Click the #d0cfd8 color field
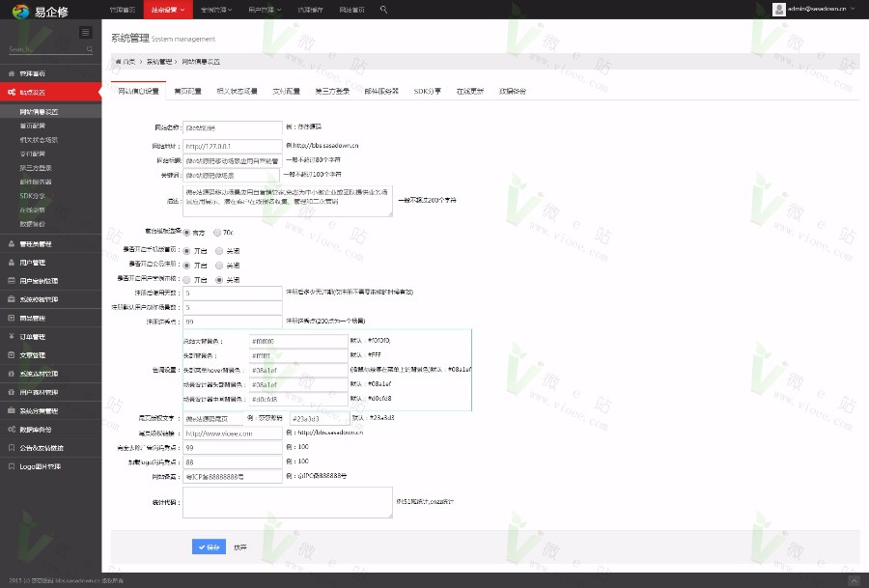The image size is (869, 588). [298, 399]
